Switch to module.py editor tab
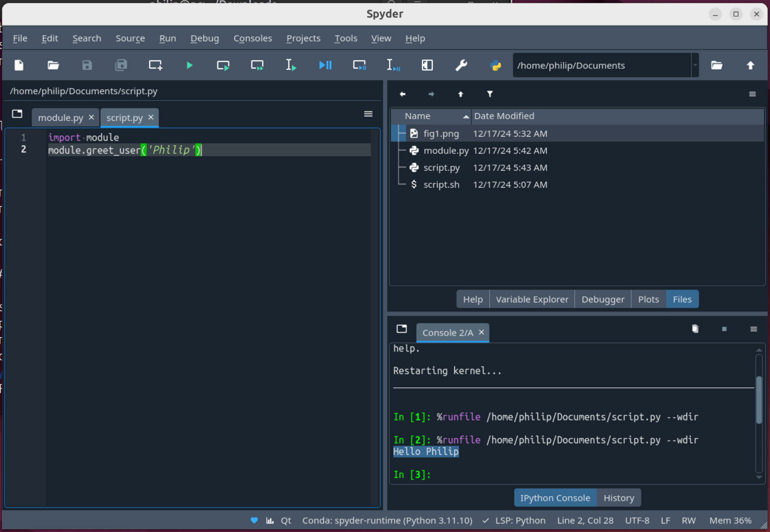This screenshot has width=770, height=532. tap(61, 118)
